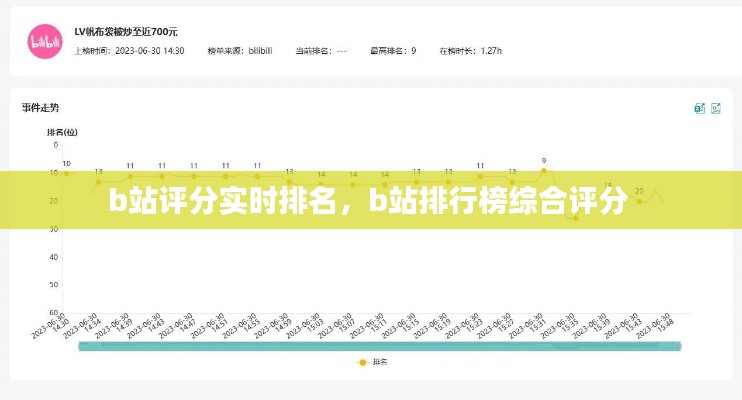Click the save chart as image icon
Screen dimensions: 742x400
point(716,108)
